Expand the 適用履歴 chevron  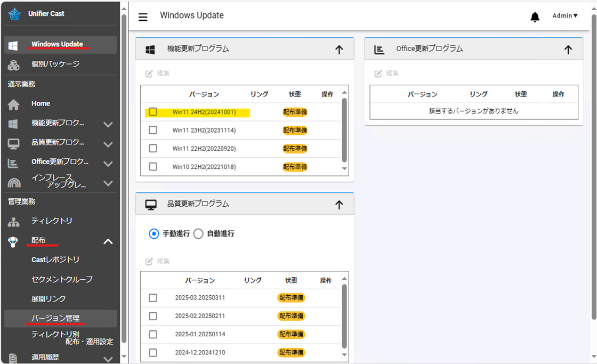(x=108, y=359)
